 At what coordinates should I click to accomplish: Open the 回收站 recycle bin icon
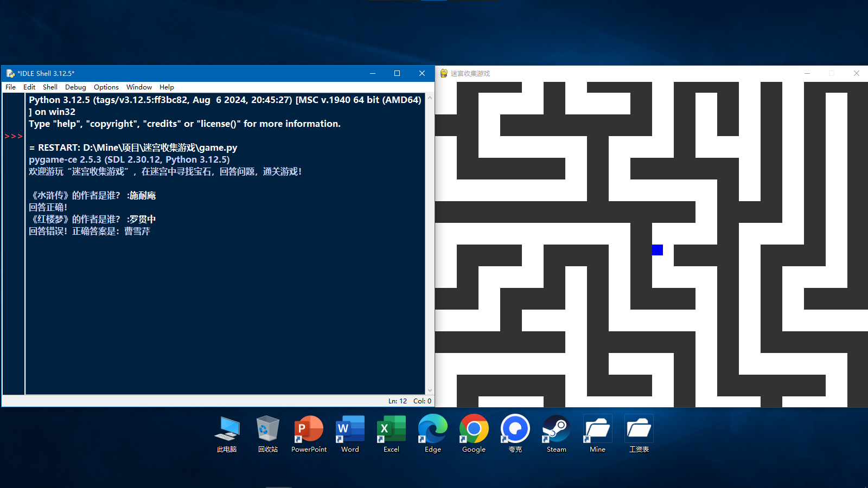click(x=268, y=434)
